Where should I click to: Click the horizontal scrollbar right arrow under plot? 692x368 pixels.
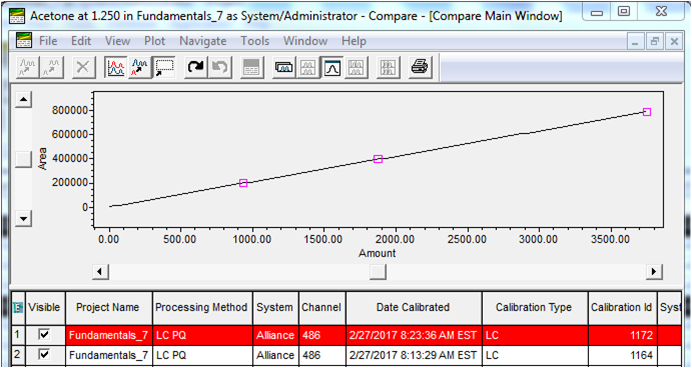[x=654, y=271]
